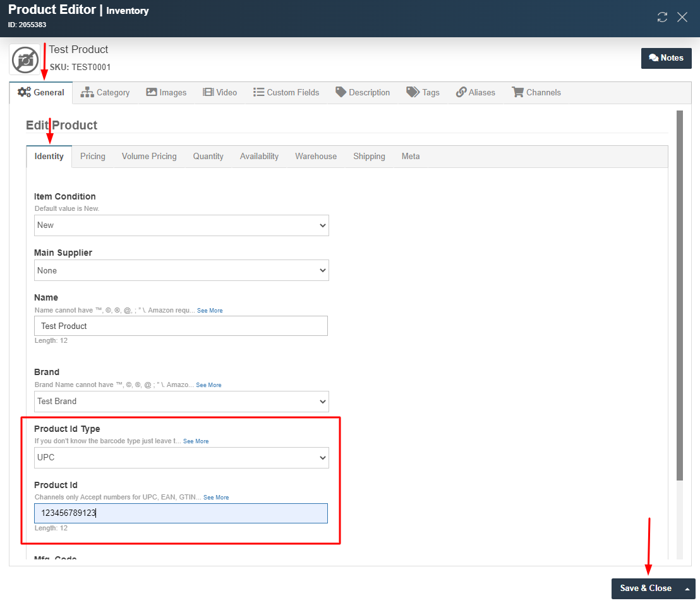
Task: Select the General tab
Action: tap(41, 92)
